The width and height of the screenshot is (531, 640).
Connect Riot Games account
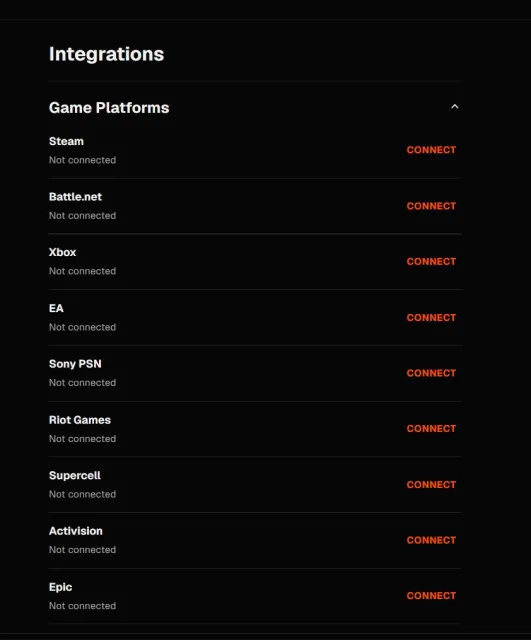tap(431, 429)
